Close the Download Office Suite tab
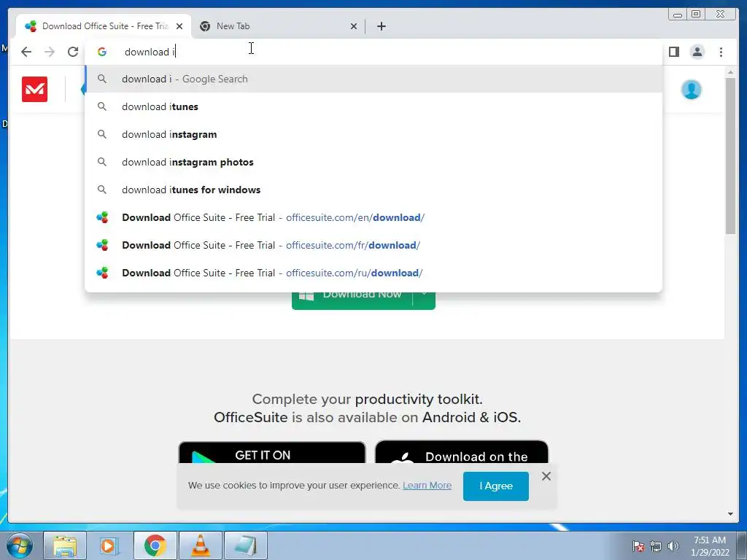This screenshot has height=560, width=747. [x=179, y=26]
